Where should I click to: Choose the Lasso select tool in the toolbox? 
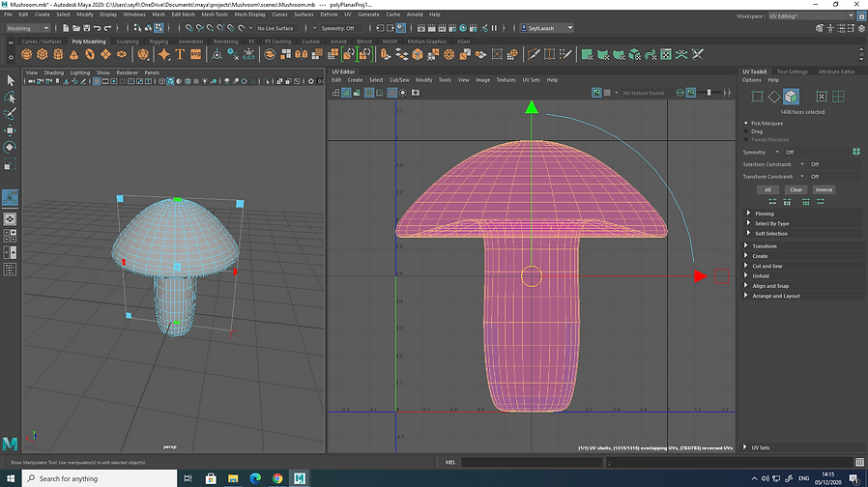click(x=10, y=98)
